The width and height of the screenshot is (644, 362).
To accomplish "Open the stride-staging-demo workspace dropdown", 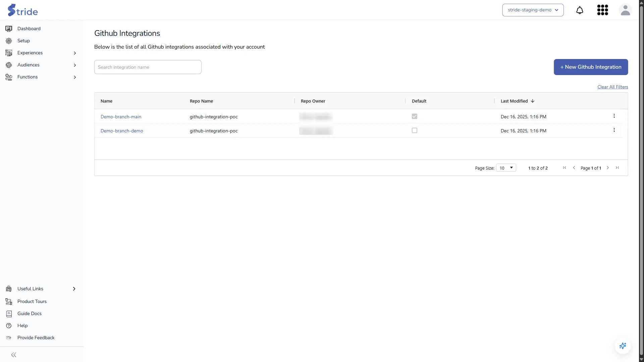I will [533, 10].
